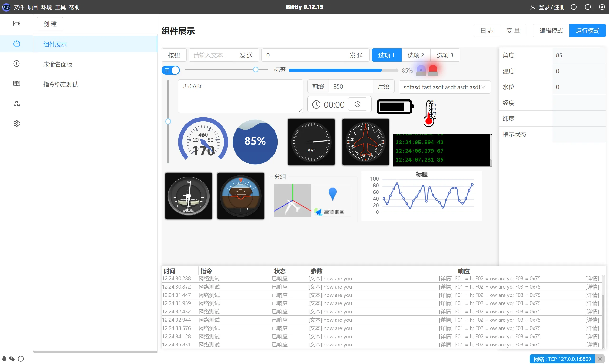Image resolution: width=609 pixels, height=364 pixels.
Task: Click 发送 next to number input
Action: (356, 55)
